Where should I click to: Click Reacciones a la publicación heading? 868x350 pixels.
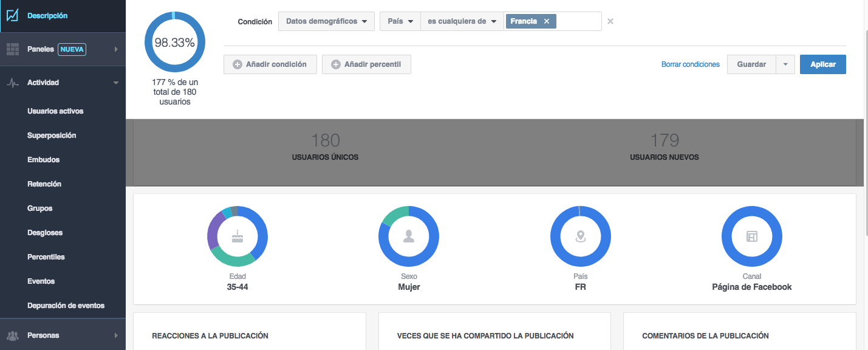pyautogui.click(x=210, y=336)
